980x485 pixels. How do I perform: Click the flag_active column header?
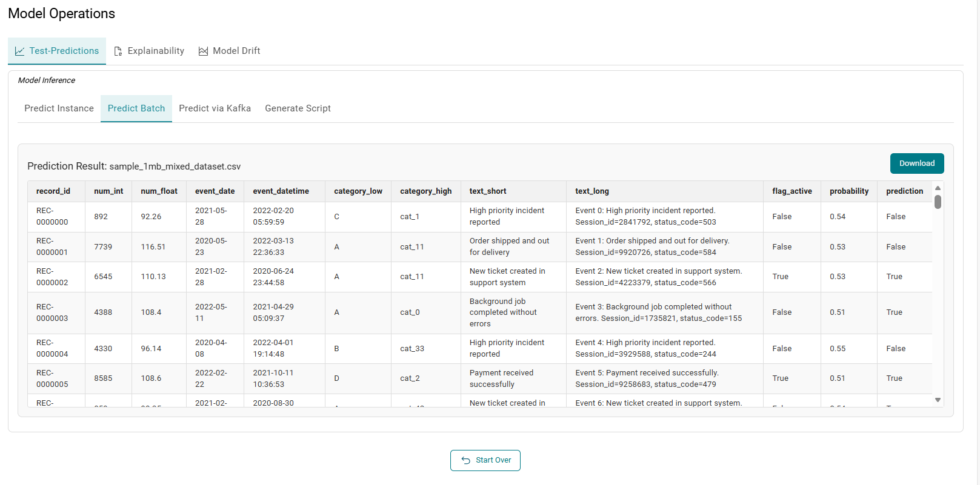coord(792,191)
